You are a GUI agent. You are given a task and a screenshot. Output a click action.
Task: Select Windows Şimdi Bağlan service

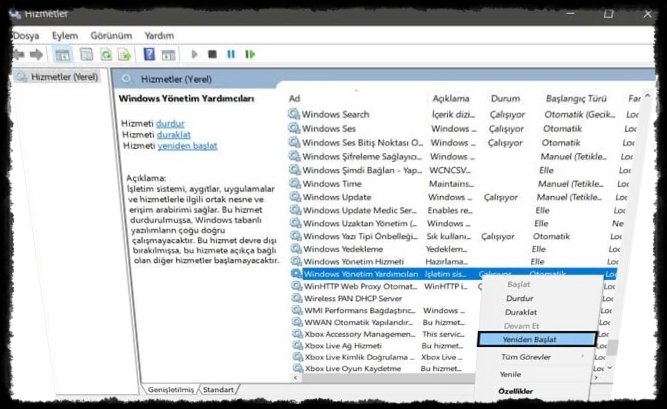coord(460,170)
